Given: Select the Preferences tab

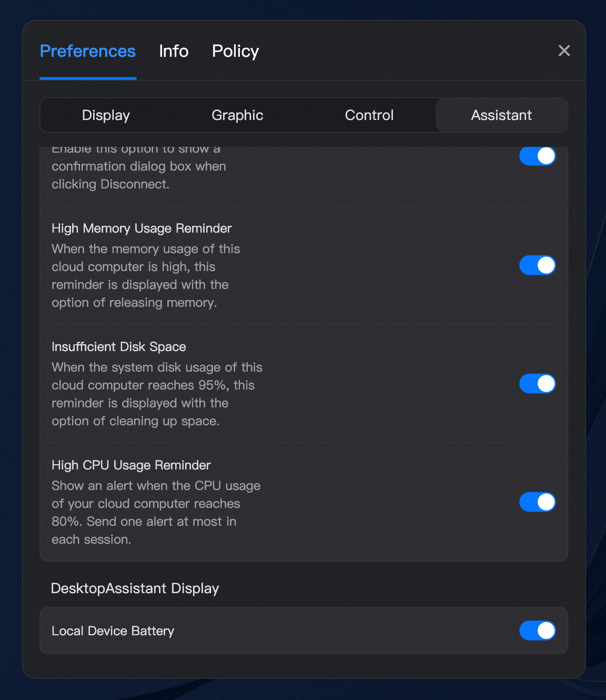Looking at the screenshot, I should coord(88,51).
